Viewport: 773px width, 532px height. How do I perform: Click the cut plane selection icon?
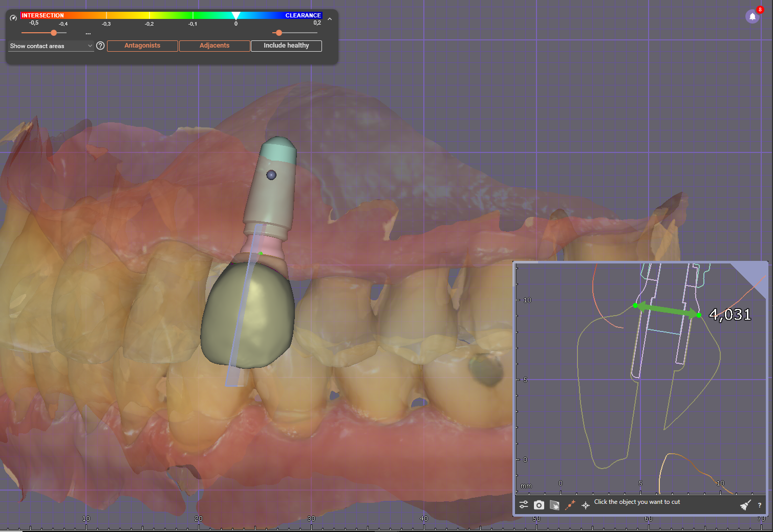point(554,505)
